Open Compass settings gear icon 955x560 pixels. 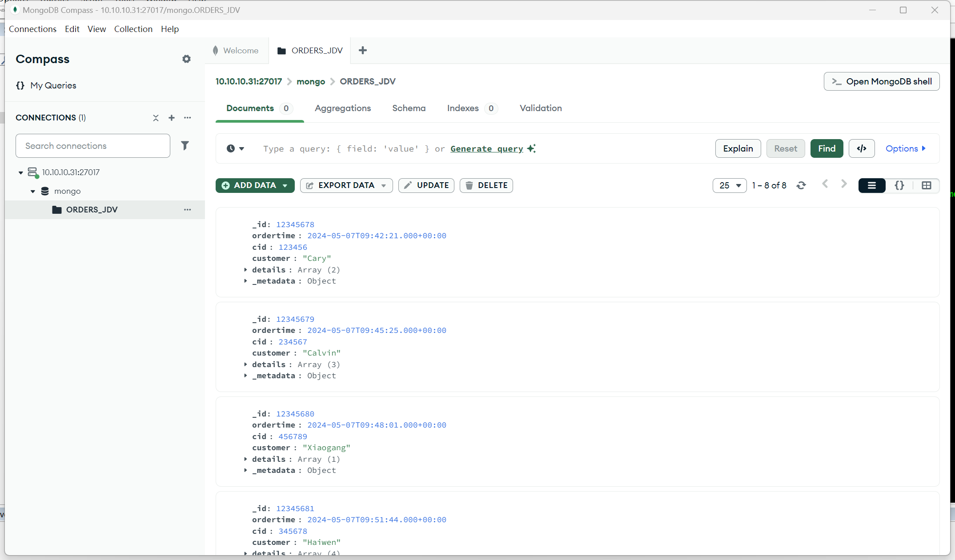click(186, 59)
